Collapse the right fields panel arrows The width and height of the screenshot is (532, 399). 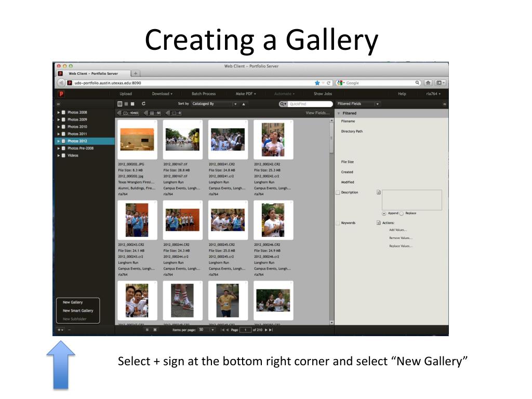pos(445,104)
